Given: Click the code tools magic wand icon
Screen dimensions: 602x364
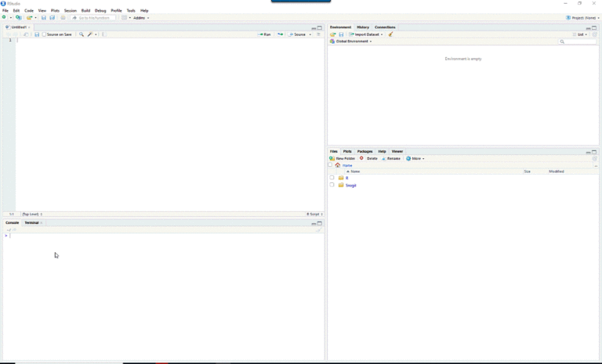Looking at the screenshot, I should click(91, 34).
